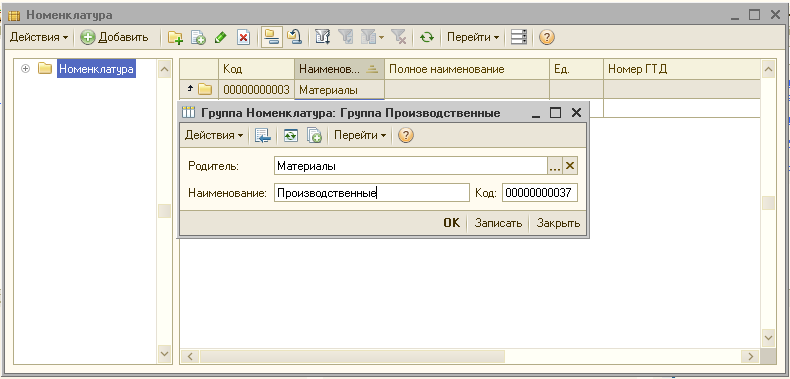Click code cell 00000000003

(256, 90)
